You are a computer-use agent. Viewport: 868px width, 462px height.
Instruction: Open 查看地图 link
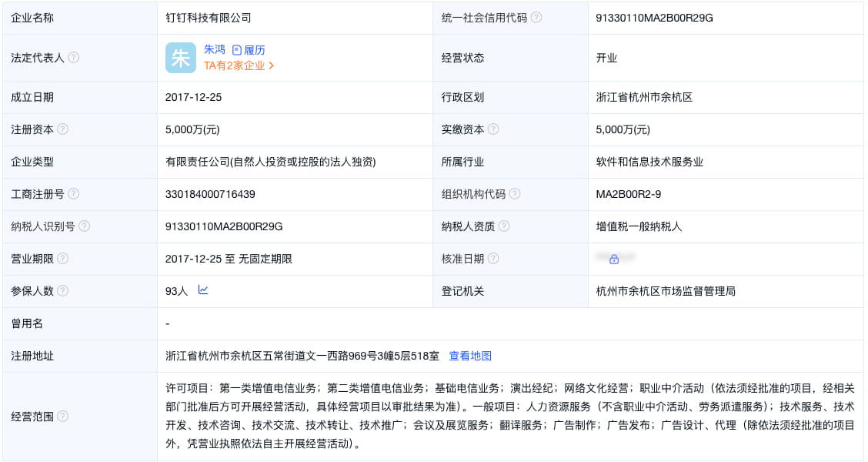click(x=470, y=357)
